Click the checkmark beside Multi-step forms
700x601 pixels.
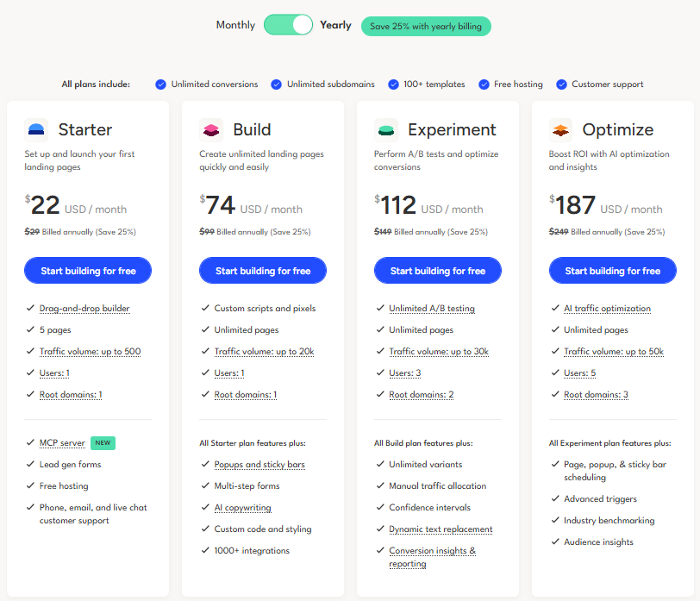click(x=205, y=485)
